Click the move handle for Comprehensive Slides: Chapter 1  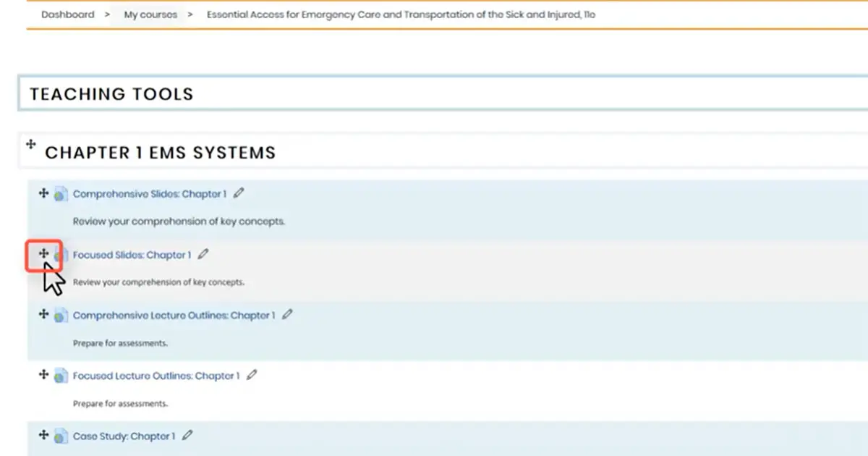[43, 193]
